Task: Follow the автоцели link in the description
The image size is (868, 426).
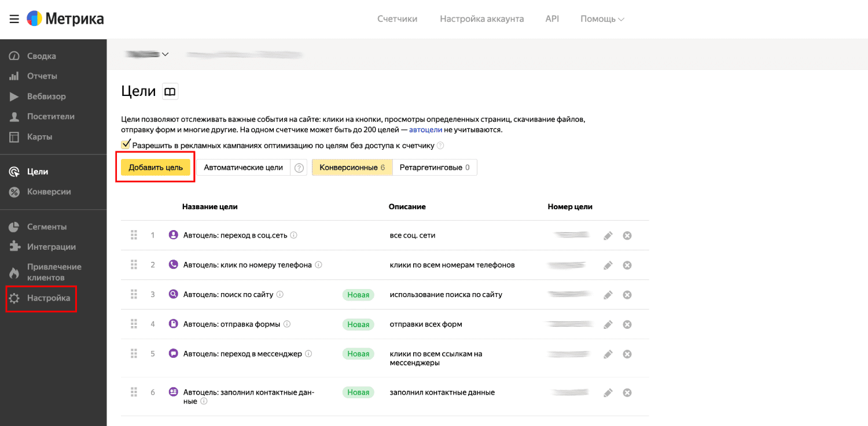Action: (425, 130)
